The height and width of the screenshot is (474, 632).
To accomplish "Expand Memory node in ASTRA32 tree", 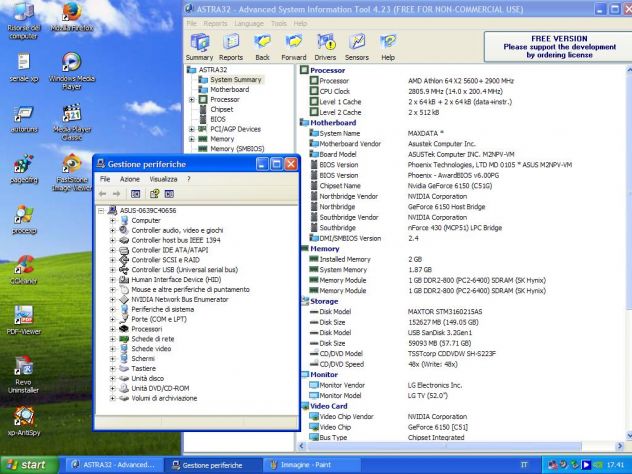I will 192,139.
